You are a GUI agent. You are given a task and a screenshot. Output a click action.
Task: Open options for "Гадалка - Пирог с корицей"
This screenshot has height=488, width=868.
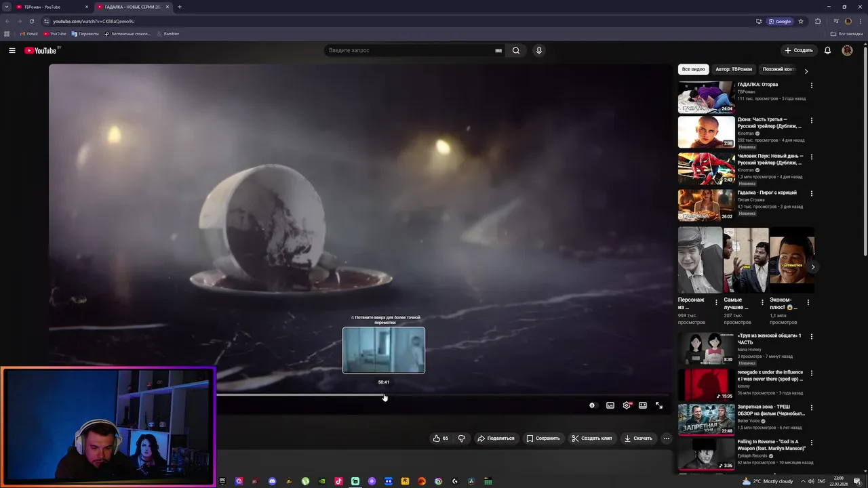[x=811, y=194]
